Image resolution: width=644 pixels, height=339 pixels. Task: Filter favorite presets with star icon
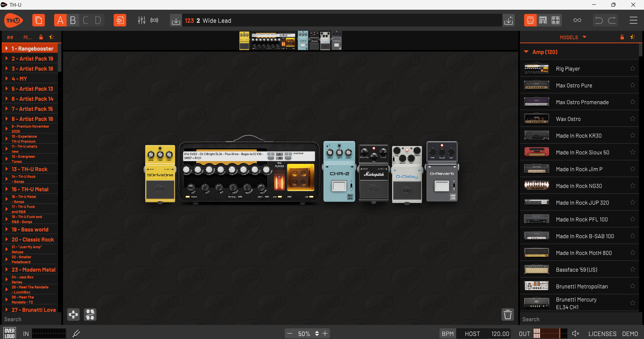(51, 37)
